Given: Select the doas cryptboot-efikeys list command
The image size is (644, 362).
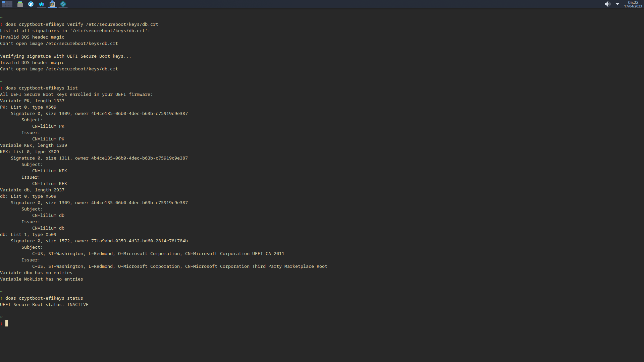Looking at the screenshot, I should click(x=41, y=88).
